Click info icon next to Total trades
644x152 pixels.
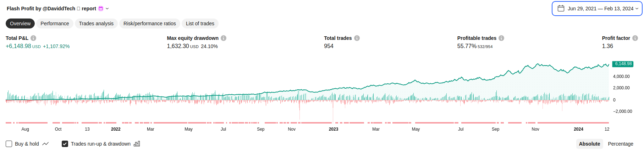pyautogui.click(x=357, y=38)
